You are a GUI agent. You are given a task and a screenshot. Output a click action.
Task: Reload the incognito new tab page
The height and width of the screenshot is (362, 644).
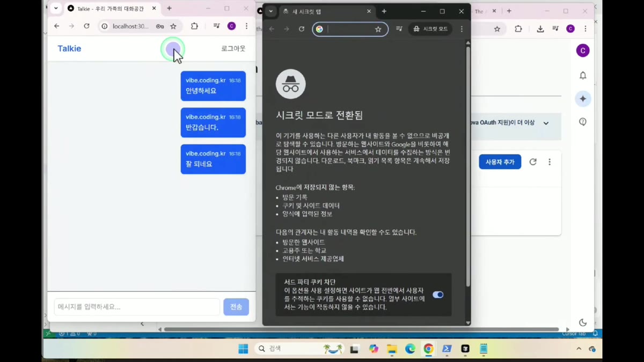tap(302, 29)
